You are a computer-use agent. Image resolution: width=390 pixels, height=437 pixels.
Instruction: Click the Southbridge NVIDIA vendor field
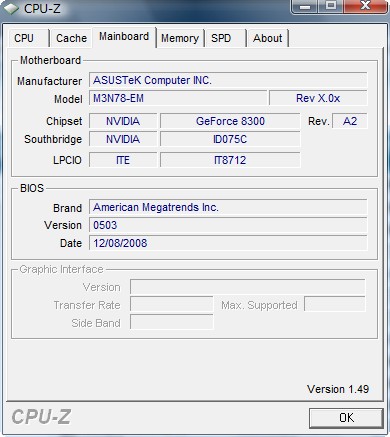click(x=123, y=139)
